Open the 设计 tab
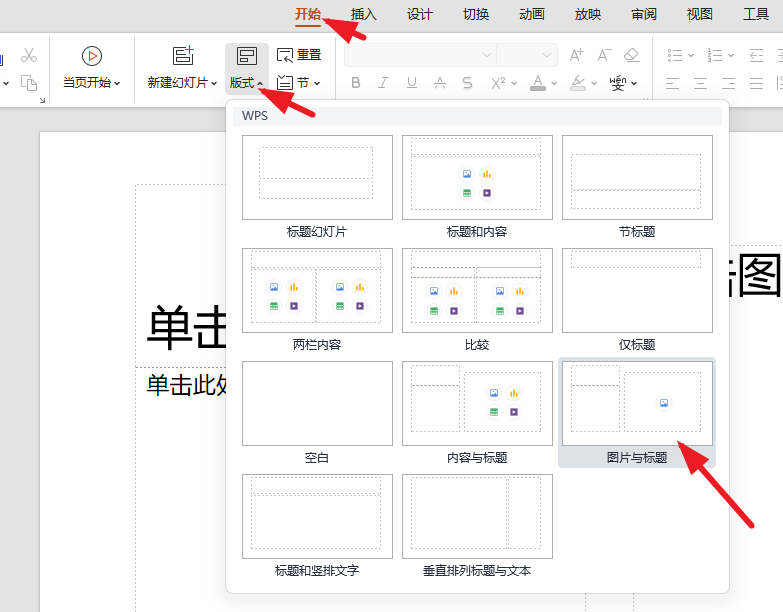The image size is (783, 612). 419,14
